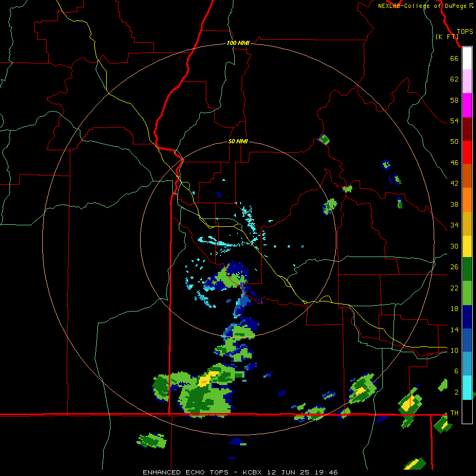
Task: Click the legend value label '66'
Action: click(x=454, y=58)
